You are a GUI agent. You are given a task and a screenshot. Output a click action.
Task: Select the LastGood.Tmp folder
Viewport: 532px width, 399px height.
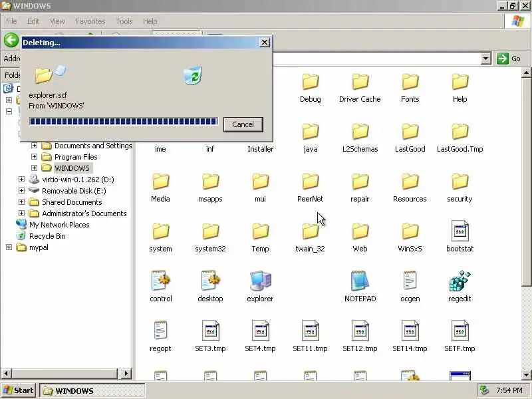point(460,138)
